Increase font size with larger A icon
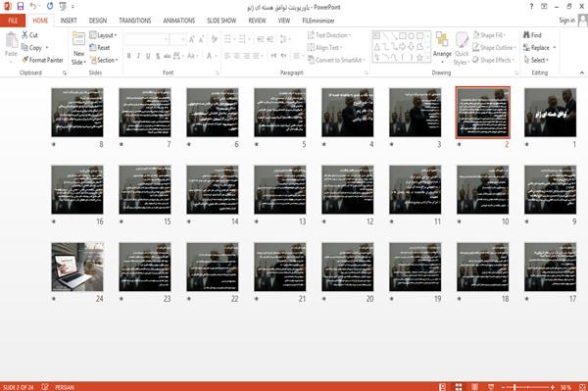 [x=192, y=39]
